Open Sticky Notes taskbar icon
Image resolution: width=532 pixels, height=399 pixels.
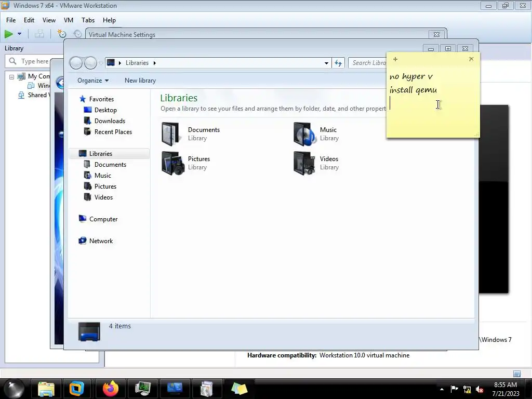[239, 389]
